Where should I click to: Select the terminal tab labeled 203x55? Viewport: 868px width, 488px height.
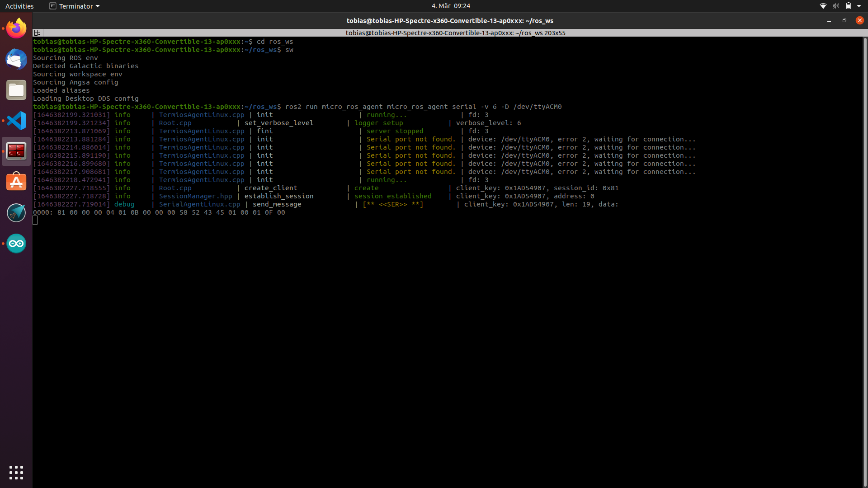[456, 33]
